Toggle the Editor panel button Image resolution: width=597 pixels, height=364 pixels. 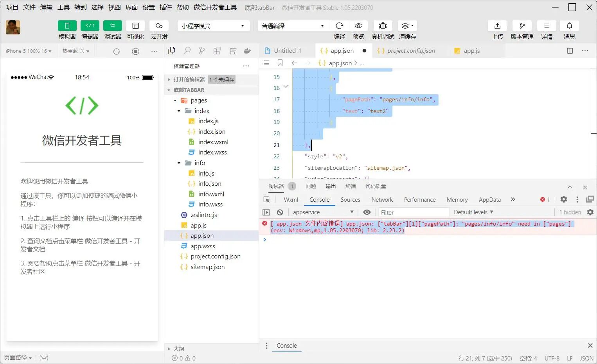coord(90,26)
